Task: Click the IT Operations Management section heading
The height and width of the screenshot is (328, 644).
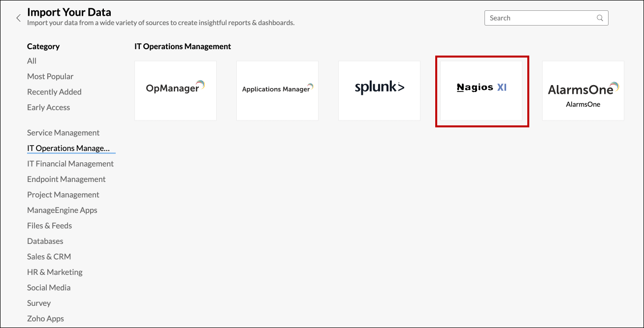Action: tap(183, 46)
